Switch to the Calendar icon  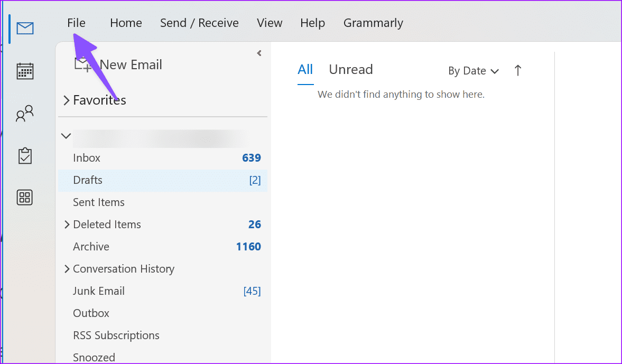[x=24, y=70]
